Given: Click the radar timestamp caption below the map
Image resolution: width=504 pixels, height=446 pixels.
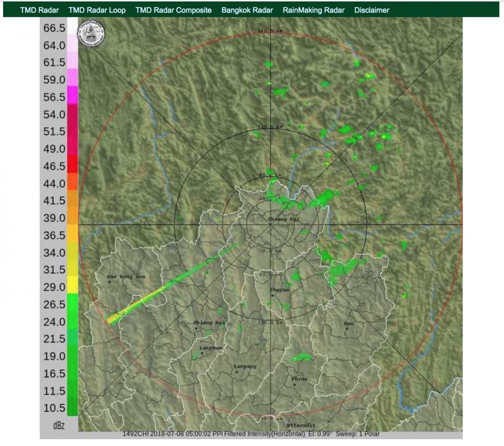Looking at the screenshot, I should [251, 434].
